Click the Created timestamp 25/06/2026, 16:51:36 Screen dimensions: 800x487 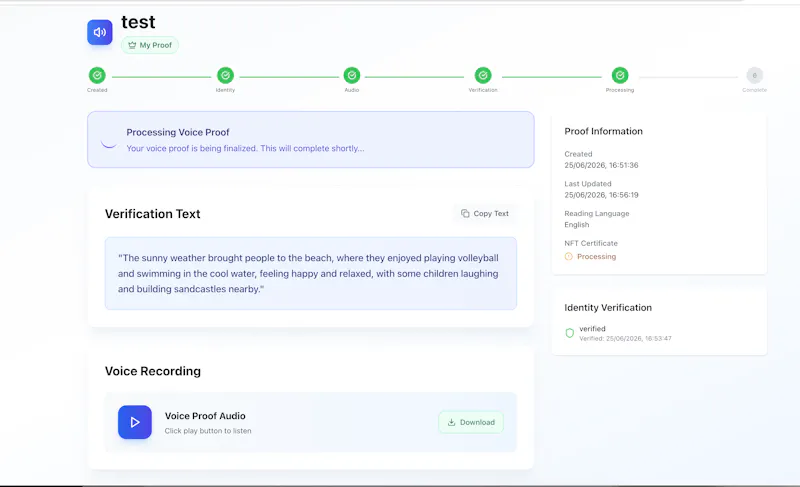point(601,165)
